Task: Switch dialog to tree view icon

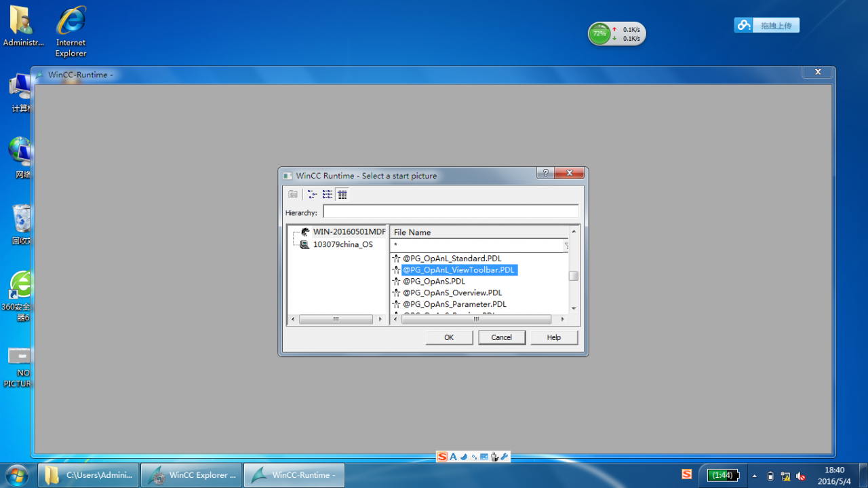Action: [x=313, y=194]
